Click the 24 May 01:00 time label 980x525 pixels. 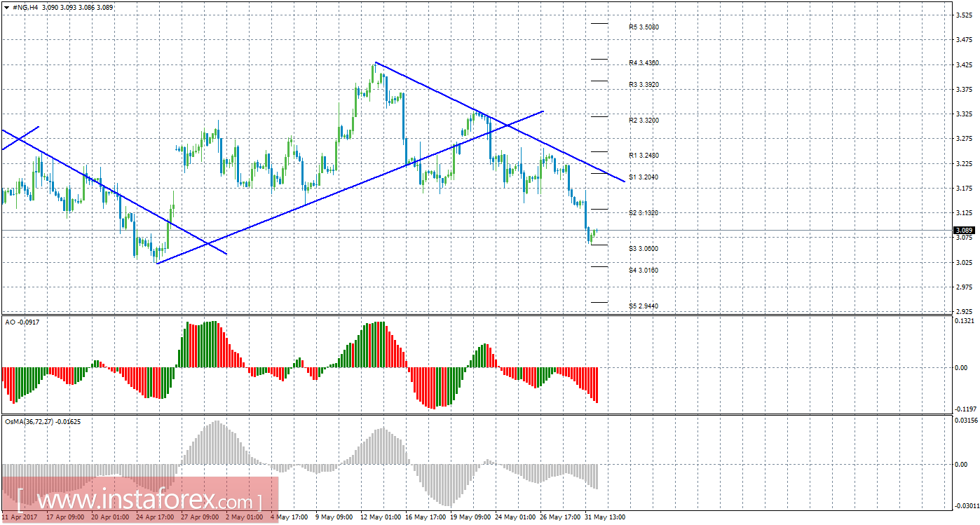tap(515, 518)
